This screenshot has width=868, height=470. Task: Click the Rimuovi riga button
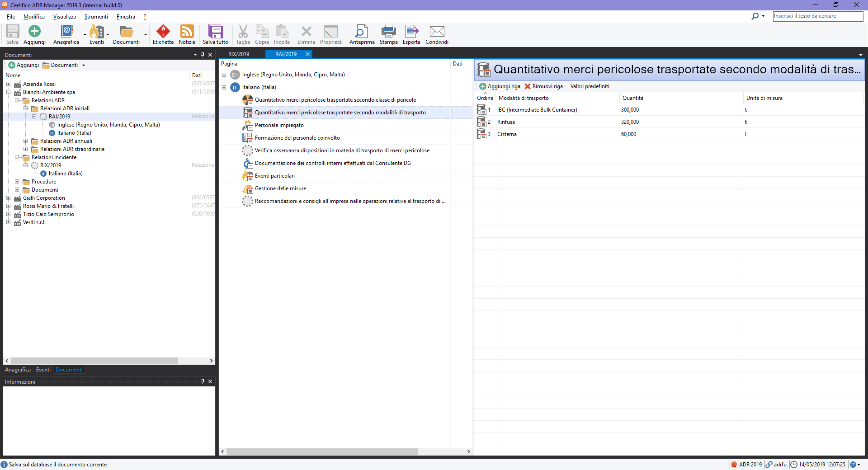pos(543,86)
